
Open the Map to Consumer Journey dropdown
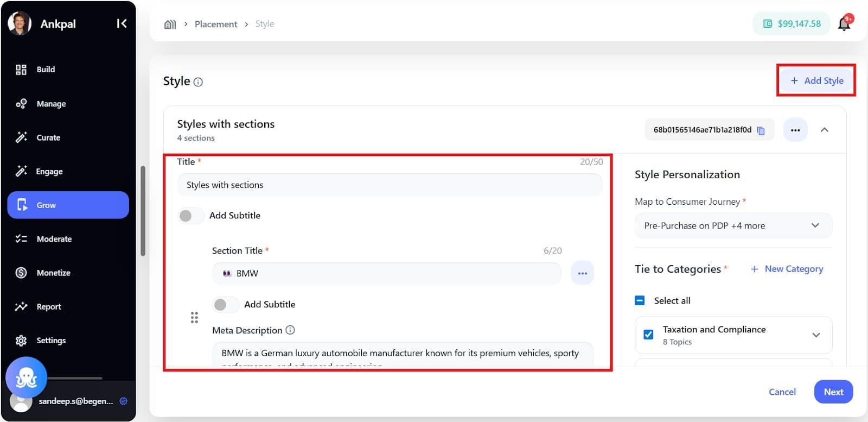733,225
